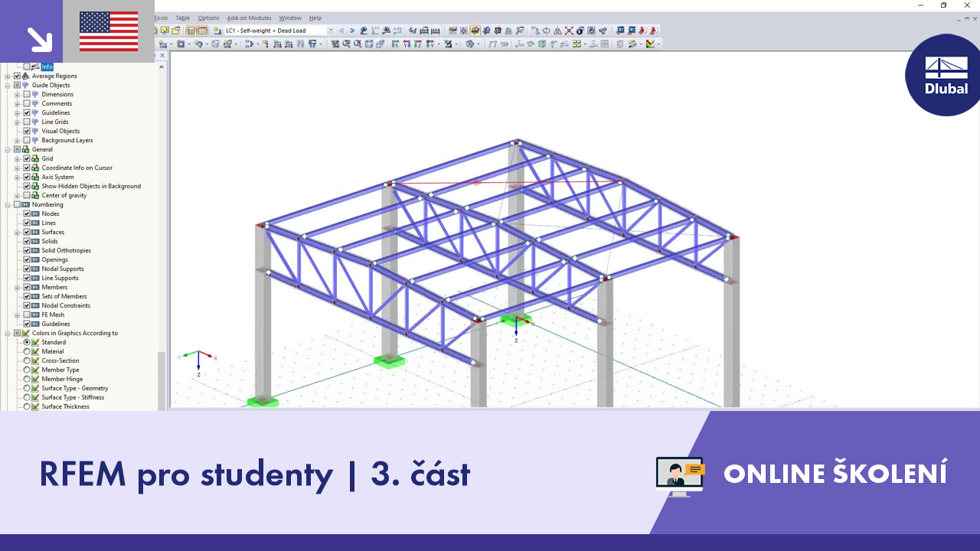This screenshot has height=551, width=980.
Task: Open the Add-on Modules menu
Action: pyautogui.click(x=249, y=18)
